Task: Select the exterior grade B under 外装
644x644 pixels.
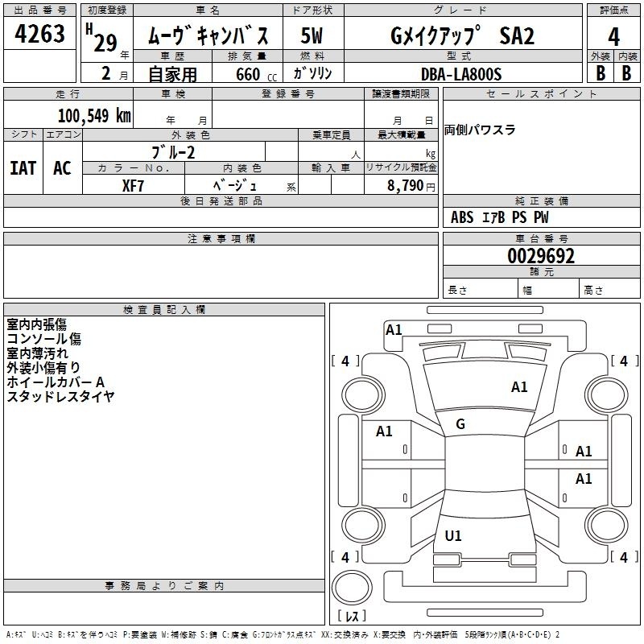Action: 601,73
